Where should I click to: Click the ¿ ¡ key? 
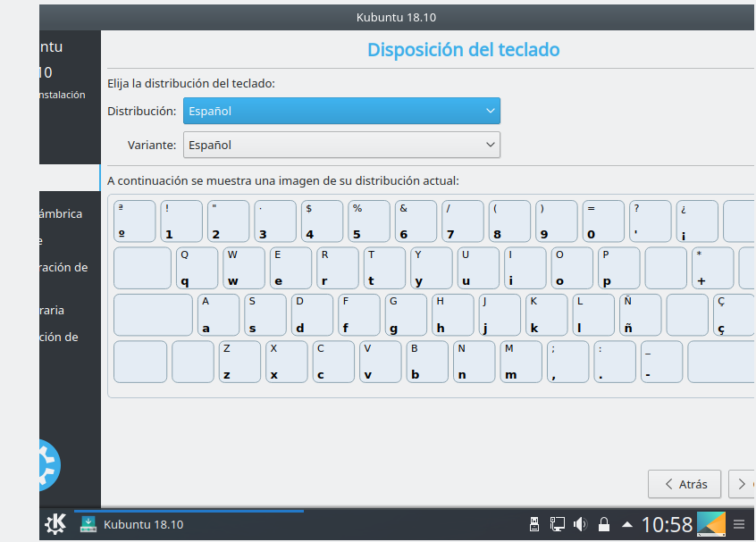point(697,221)
